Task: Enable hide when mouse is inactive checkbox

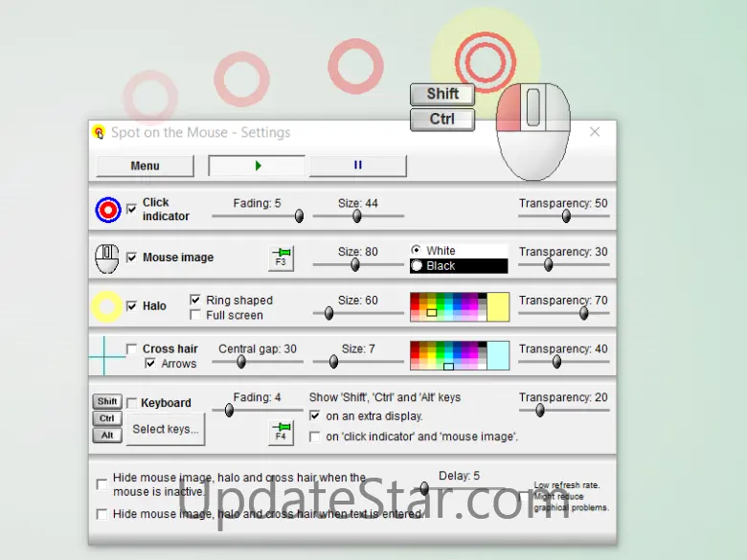Action: 102,484
